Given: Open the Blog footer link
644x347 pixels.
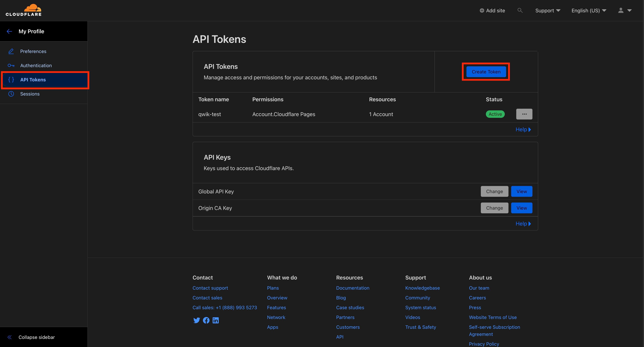Looking at the screenshot, I should point(341,298).
